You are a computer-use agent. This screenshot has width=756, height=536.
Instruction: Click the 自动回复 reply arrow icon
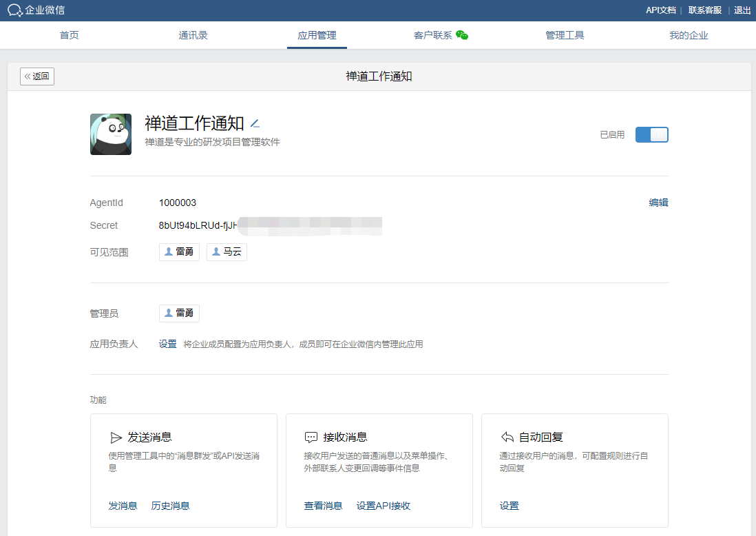pyautogui.click(x=507, y=437)
